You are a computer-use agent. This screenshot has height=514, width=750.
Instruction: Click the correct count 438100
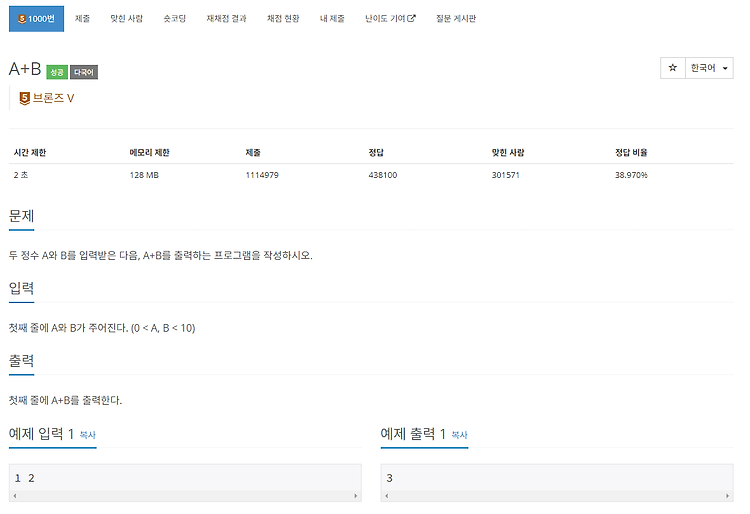[x=383, y=175]
